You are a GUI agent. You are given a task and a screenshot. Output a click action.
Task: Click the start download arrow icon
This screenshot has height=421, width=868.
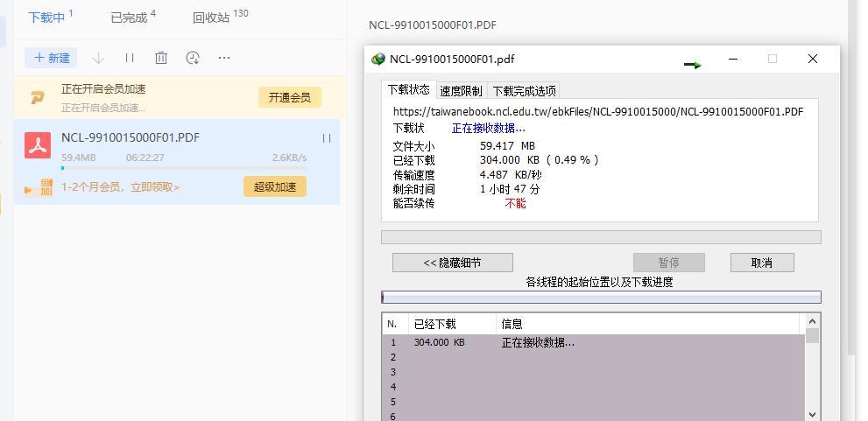pyautogui.click(x=98, y=58)
